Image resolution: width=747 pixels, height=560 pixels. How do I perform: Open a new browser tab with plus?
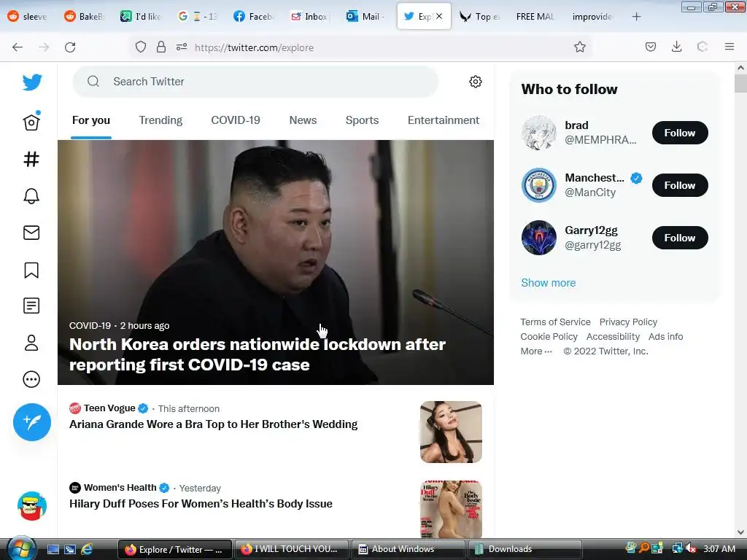(x=636, y=17)
